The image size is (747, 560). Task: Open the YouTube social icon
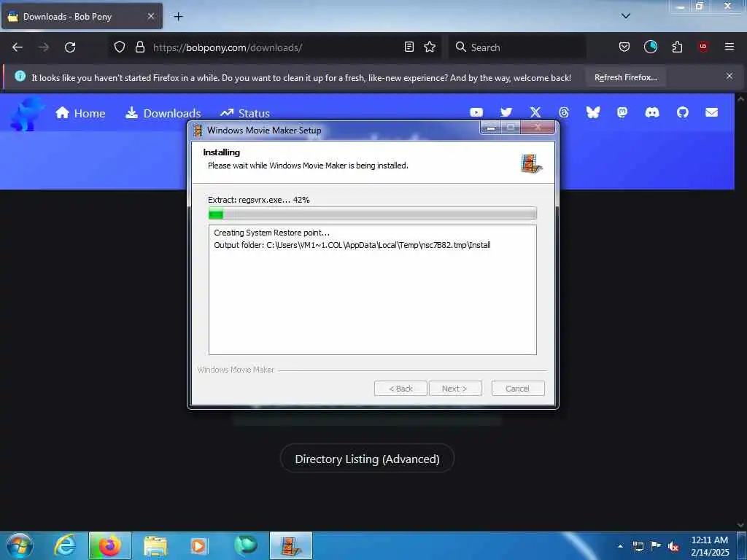476,112
